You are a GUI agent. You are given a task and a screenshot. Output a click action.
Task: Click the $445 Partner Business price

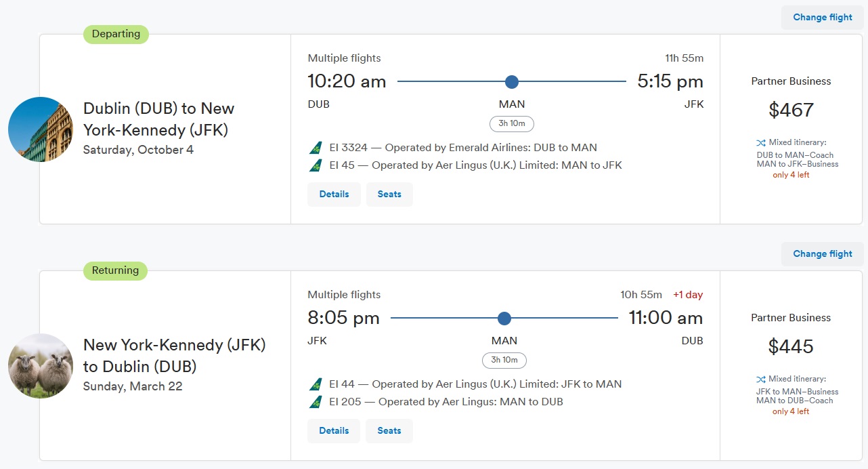point(791,347)
